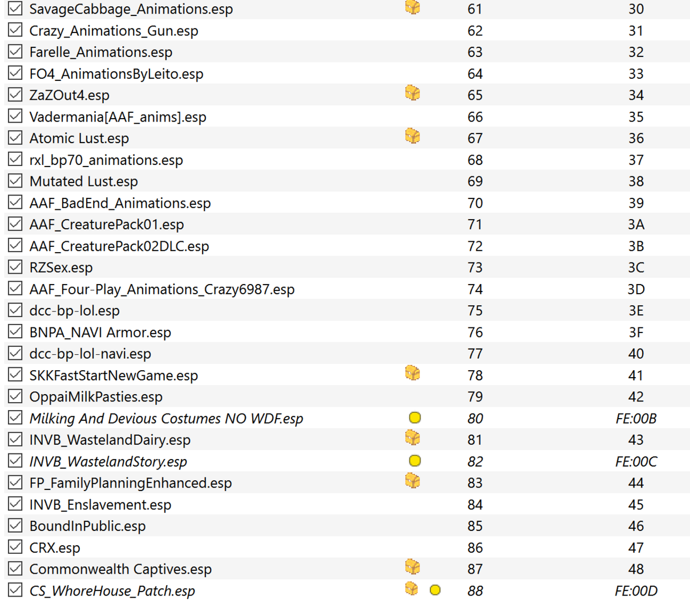Select BoundInPublic.esp plugin name
This screenshot has width=690, height=616.
pos(87,526)
